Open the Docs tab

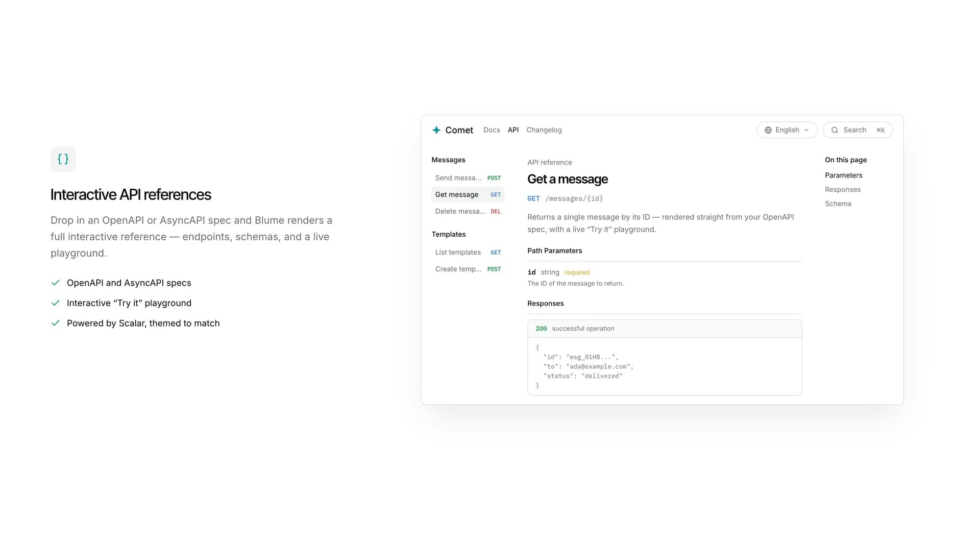click(x=492, y=130)
